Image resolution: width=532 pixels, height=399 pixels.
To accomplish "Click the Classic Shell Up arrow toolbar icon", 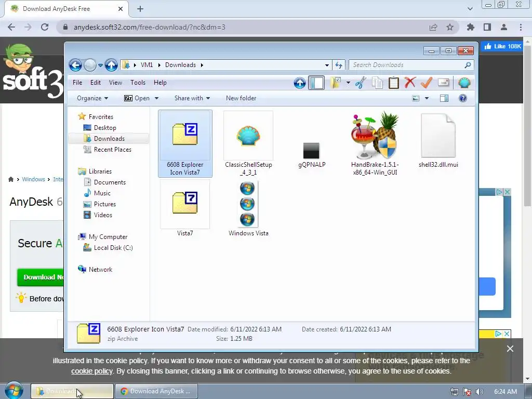I will [x=300, y=83].
